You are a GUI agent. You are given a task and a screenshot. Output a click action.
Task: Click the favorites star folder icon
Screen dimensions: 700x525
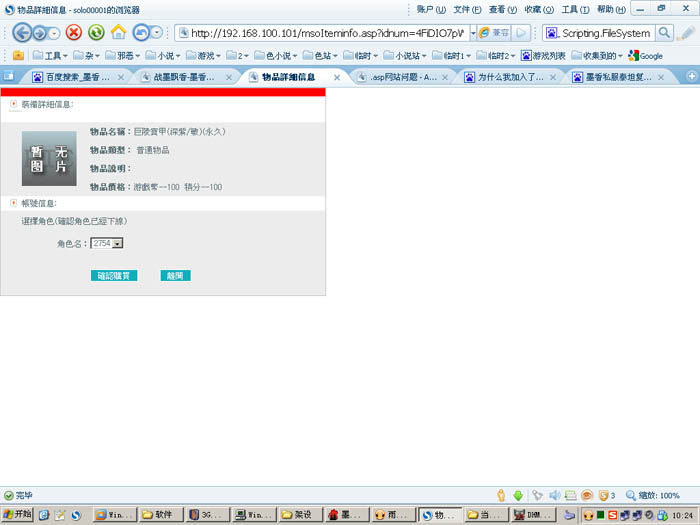tap(17, 55)
